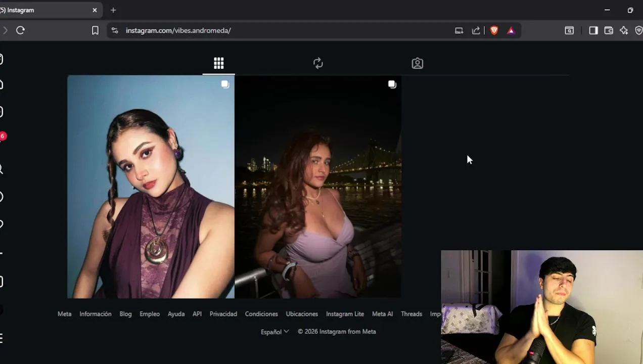
Task: Open the API footer link
Action: point(197,314)
